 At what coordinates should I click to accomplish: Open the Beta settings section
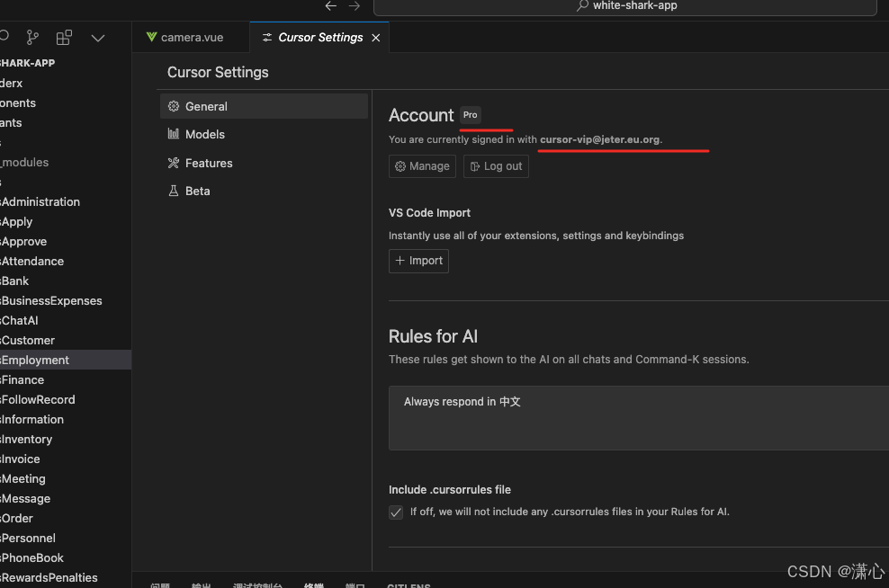[264, 191]
